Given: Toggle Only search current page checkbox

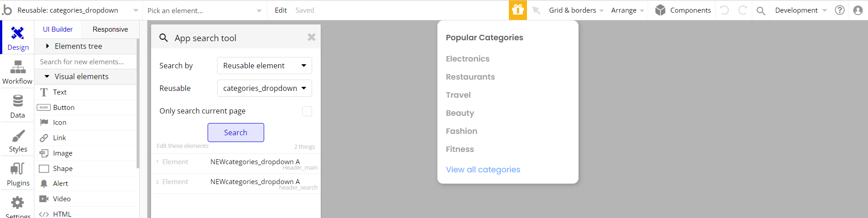Looking at the screenshot, I should [307, 111].
